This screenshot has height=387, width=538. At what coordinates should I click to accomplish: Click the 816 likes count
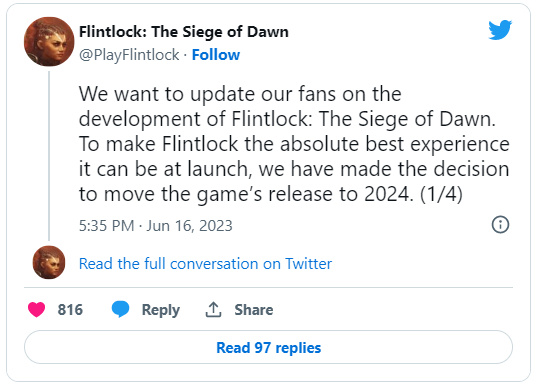point(70,309)
